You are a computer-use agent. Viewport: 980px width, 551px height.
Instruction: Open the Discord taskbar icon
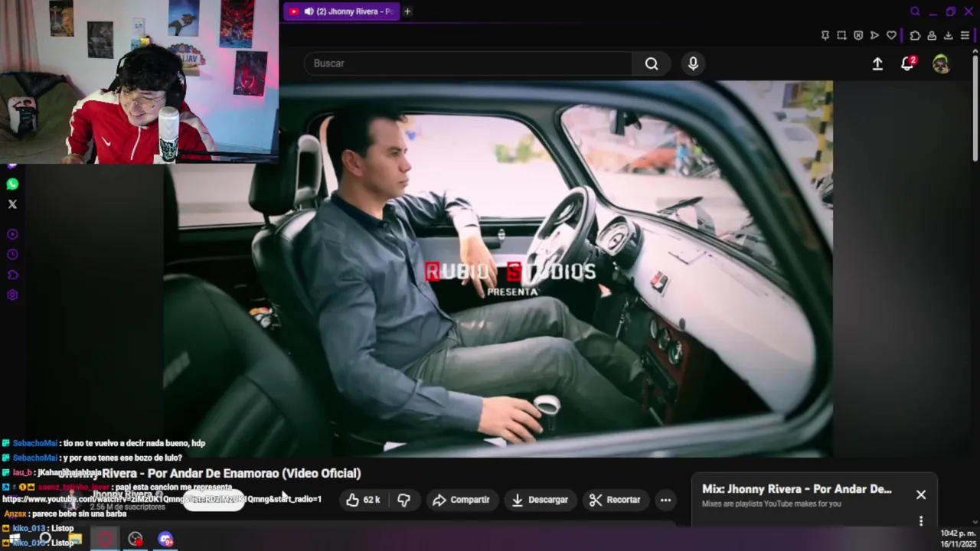pos(165,540)
